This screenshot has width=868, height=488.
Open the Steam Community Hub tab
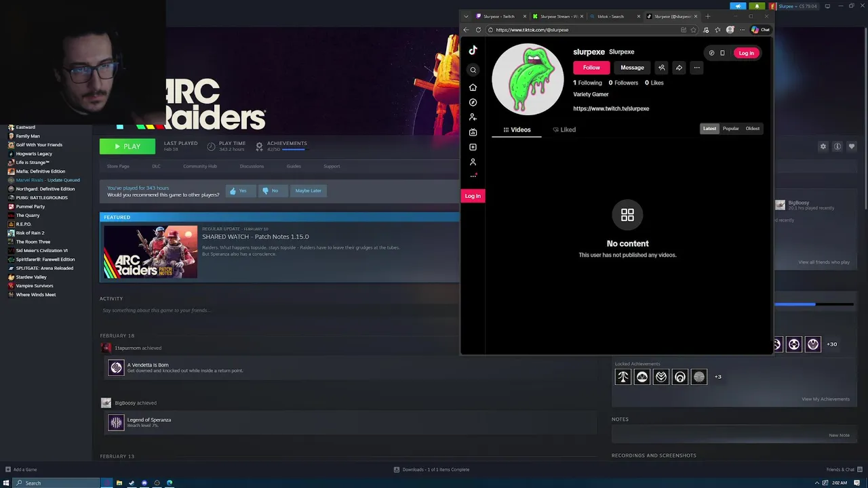point(200,166)
